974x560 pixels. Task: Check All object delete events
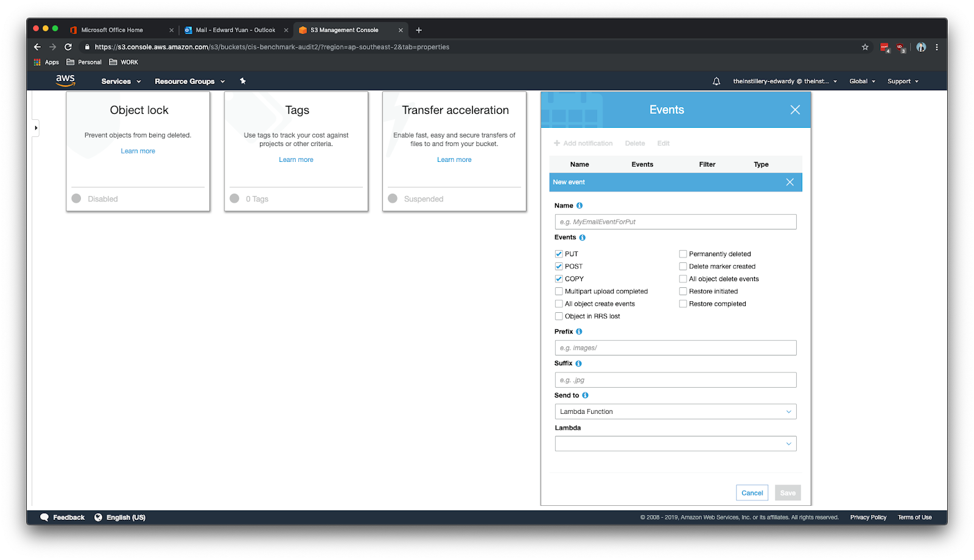point(683,279)
